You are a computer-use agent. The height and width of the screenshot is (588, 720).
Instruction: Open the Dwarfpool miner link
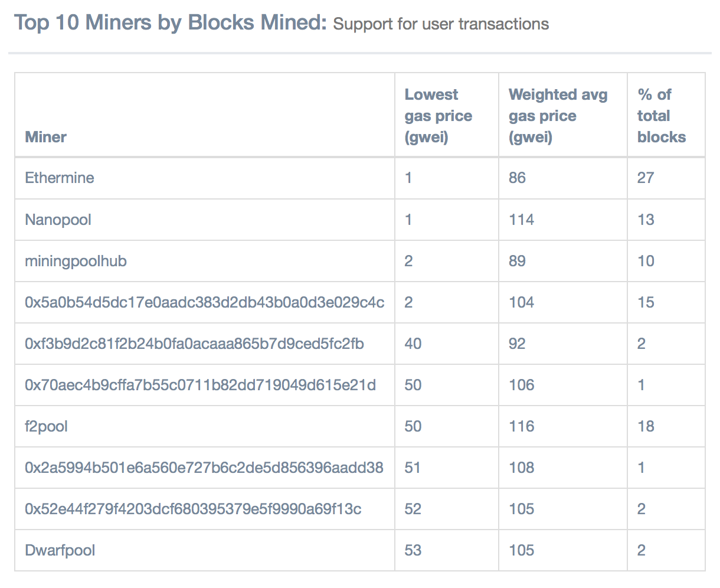[x=60, y=550]
